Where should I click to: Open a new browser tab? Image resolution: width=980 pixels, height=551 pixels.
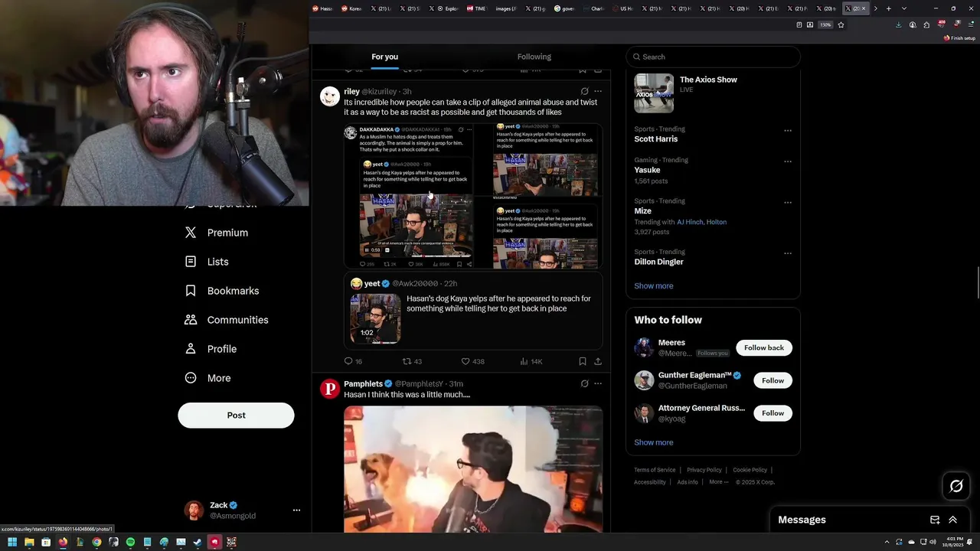point(888,8)
